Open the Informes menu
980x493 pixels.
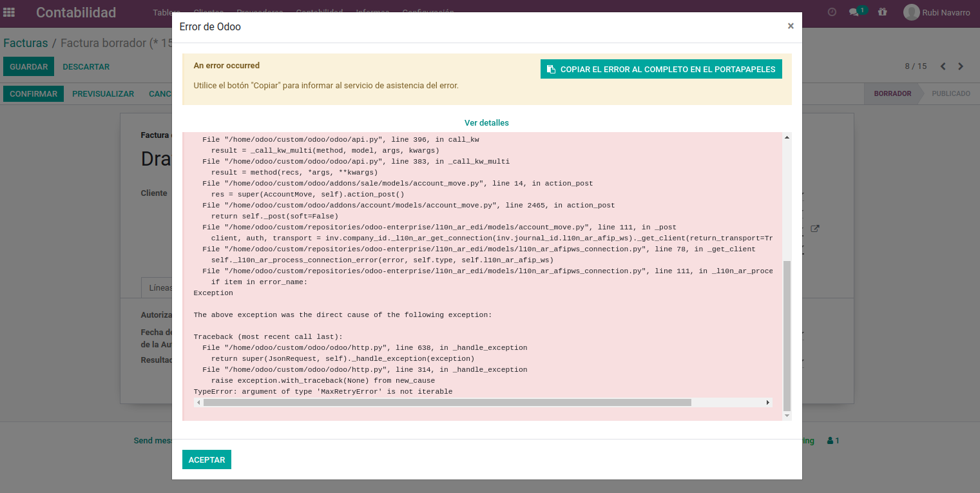click(x=372, y=12)
